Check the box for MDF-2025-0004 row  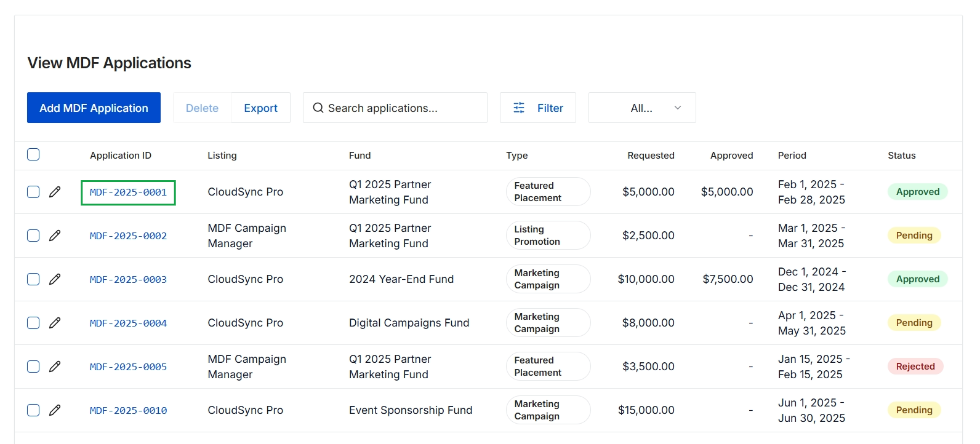click(33, 323)
